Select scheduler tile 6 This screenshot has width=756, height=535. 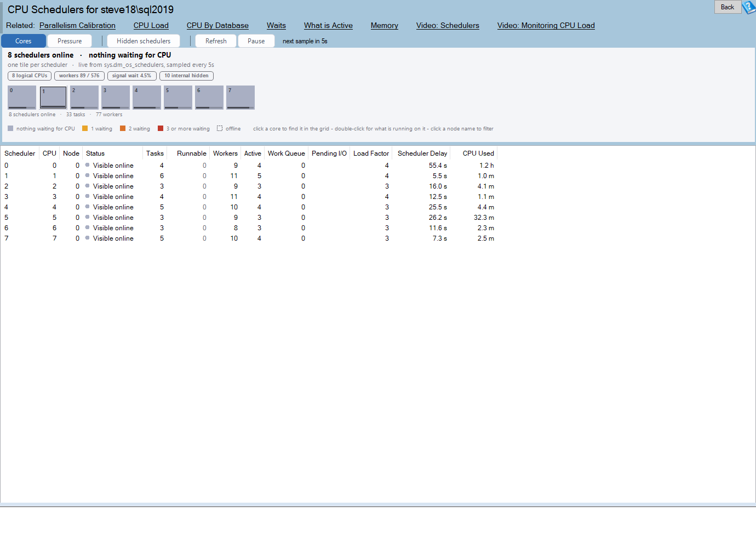click(209, 98)
